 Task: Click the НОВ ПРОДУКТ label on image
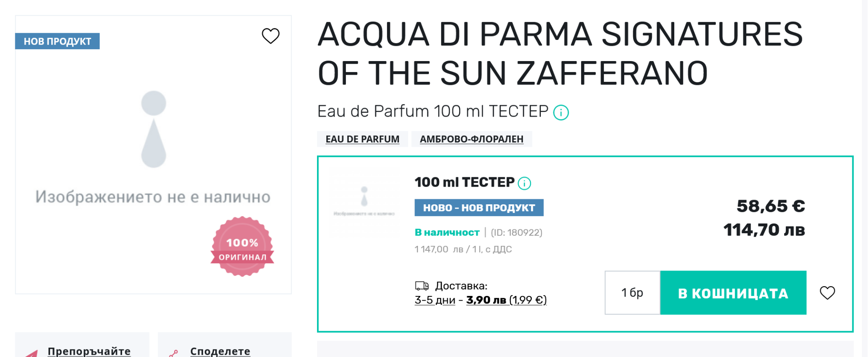point(57,42)
